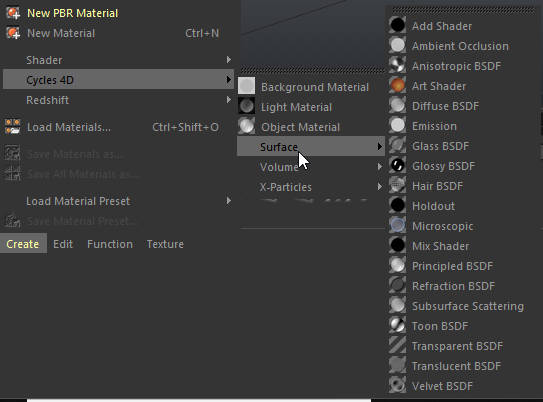
Task: Click the Background Material icon
Action: (x=247, y=86)
